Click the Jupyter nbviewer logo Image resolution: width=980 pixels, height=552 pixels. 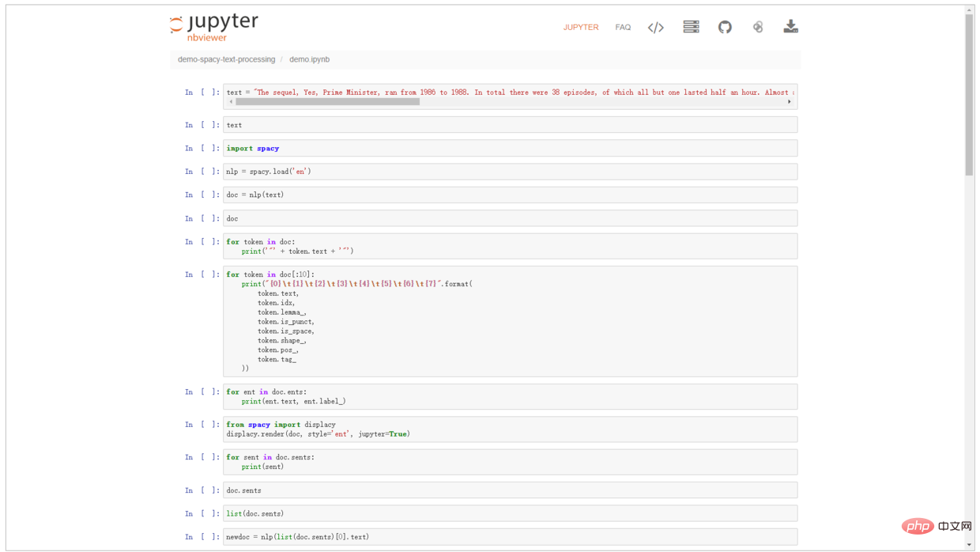pos(214,27)
